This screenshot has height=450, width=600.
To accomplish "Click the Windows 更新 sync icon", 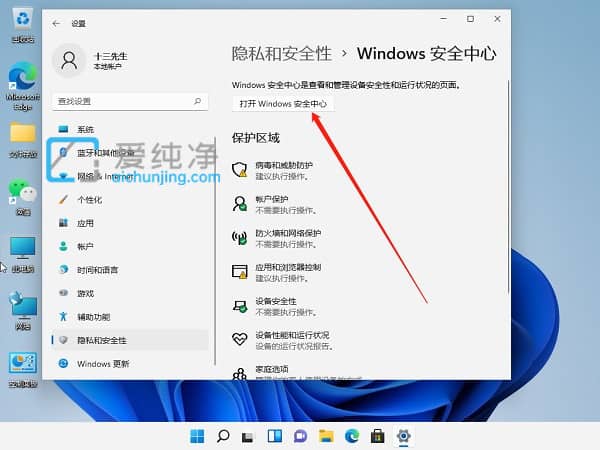I will (x=64, y=363).
